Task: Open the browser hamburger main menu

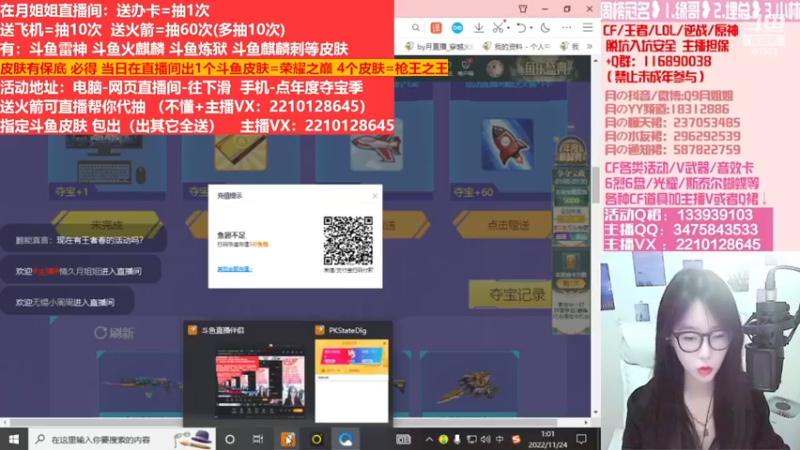Action: pos(588,28)
